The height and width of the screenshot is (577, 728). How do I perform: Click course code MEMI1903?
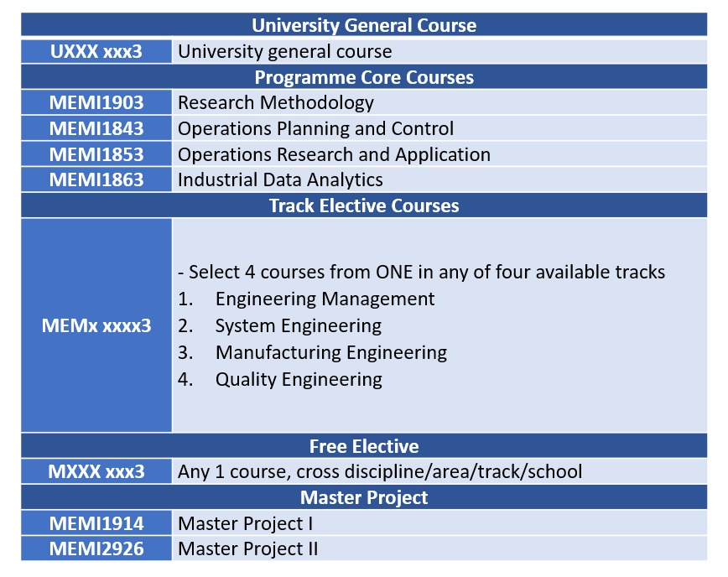coord(96,102)
